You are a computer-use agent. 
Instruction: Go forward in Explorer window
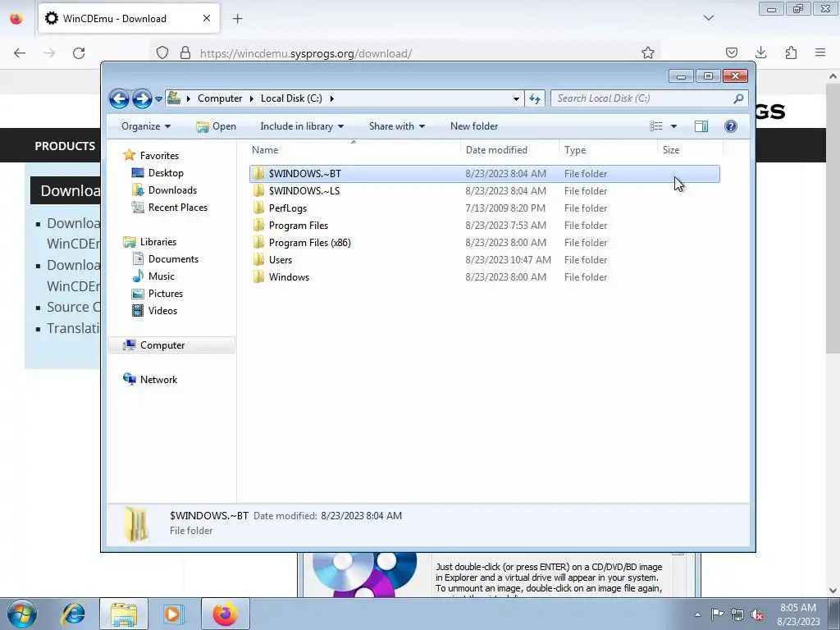[142, 98]
